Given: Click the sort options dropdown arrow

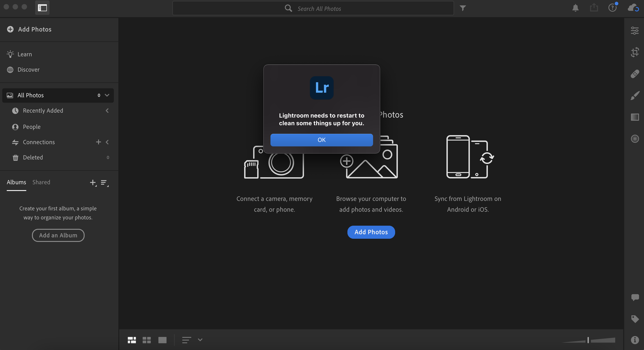Looking at the screenshot, I should (x=200, y=340).
